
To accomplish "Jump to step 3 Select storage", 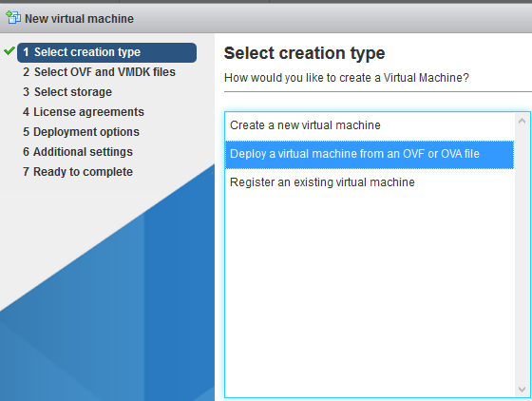I will click(x=67, y=92).
